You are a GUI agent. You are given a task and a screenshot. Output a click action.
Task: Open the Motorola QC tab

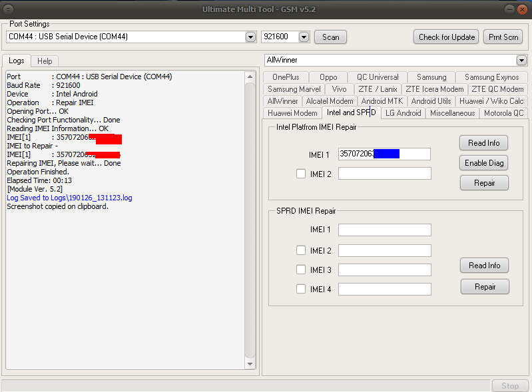click(503, 113)
